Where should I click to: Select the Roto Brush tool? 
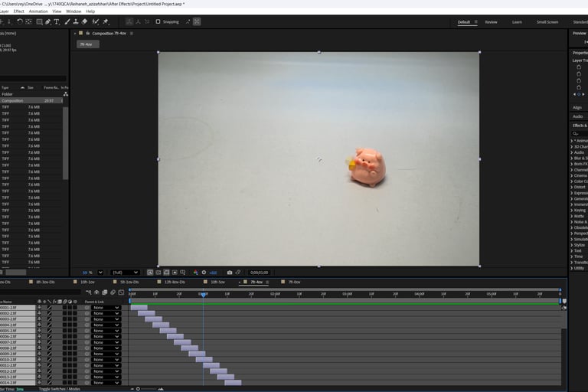tap(96, 21)
